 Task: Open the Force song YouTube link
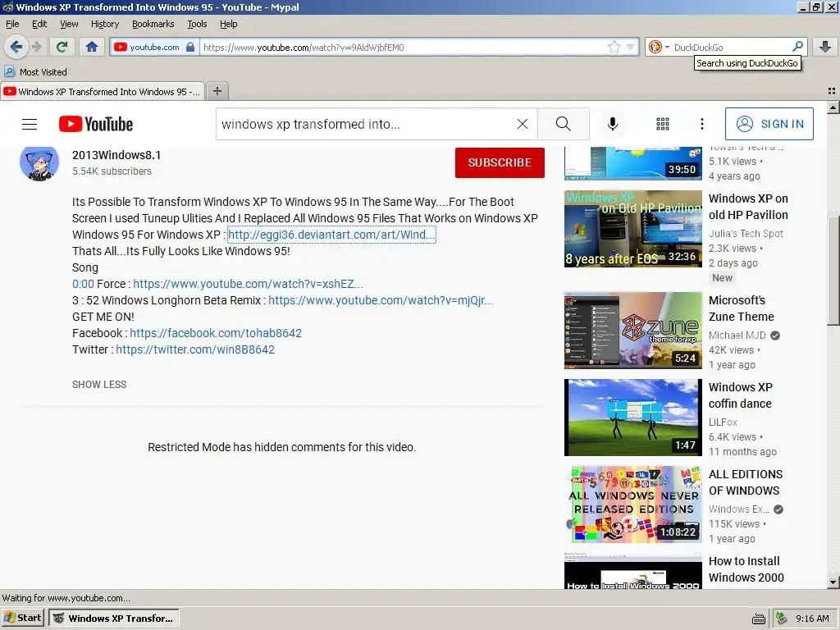point(248,284)
